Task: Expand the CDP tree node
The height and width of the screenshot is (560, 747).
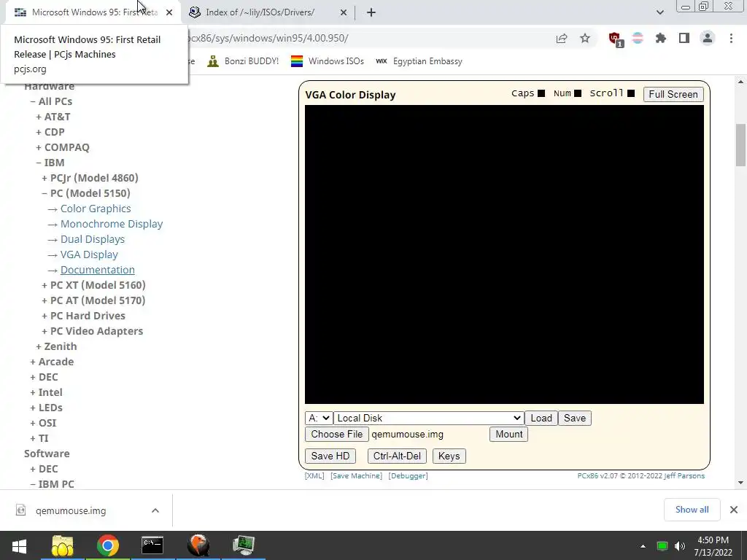Action: pyautogui.click(x=50, y=132)
